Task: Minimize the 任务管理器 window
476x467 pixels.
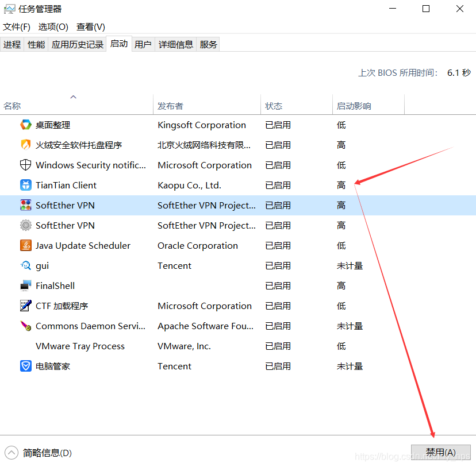Action: (x=393, y=9)
